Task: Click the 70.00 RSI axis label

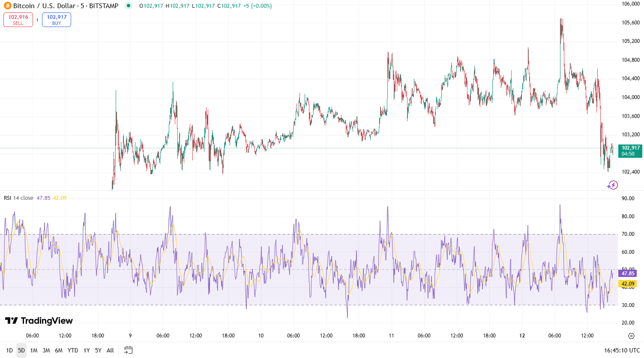Action: point(628,234)
